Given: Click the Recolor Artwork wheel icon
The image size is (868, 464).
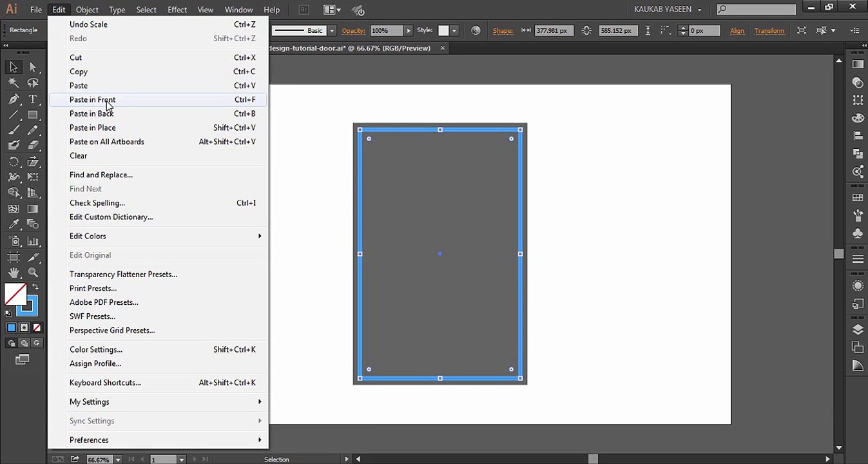Looking at the screenshot, I should pos(476,30).
